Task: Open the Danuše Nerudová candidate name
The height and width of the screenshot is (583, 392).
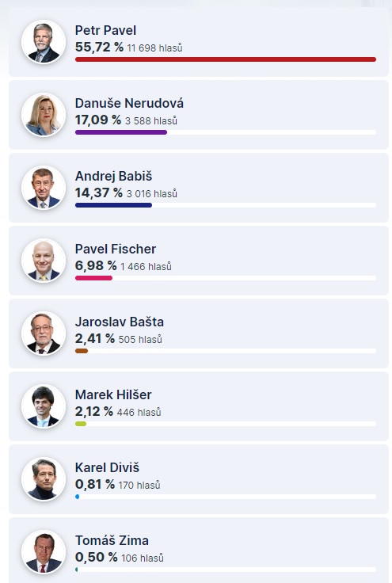Action: (x=129, y=103)
